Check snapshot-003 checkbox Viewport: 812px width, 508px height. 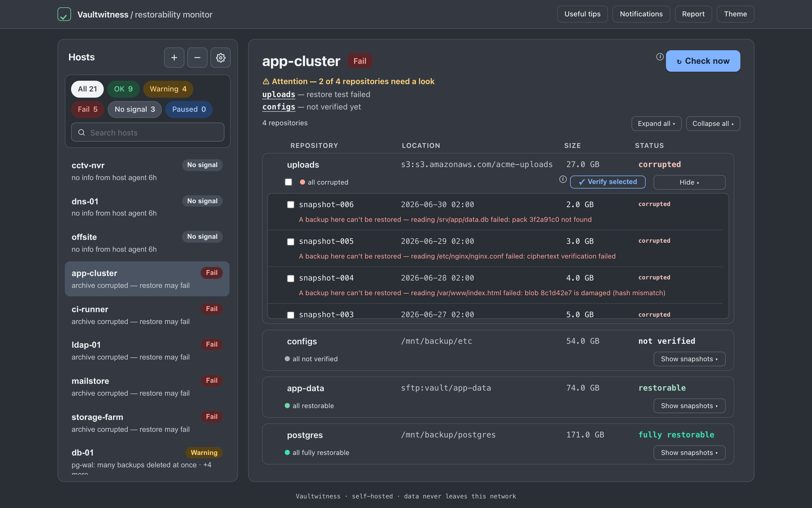click(291, 315)
